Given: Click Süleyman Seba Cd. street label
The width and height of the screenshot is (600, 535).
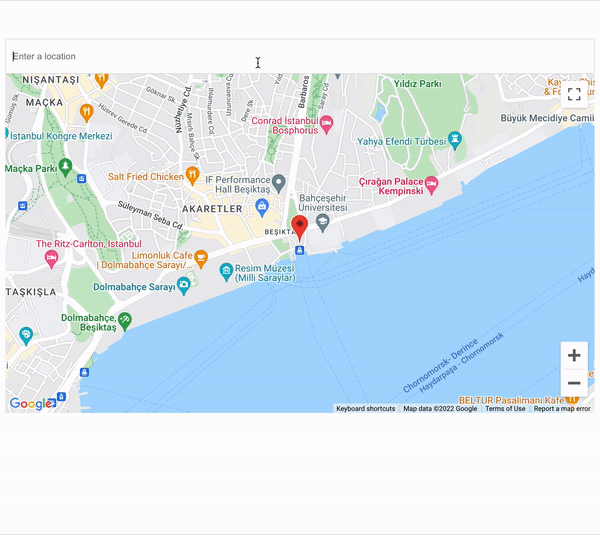Looking at the screenshot, I should [x=151, y=215].
